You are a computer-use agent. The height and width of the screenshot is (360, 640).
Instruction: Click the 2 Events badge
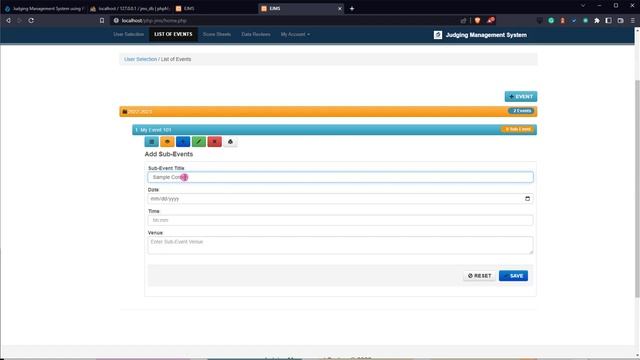click(521, 111)
